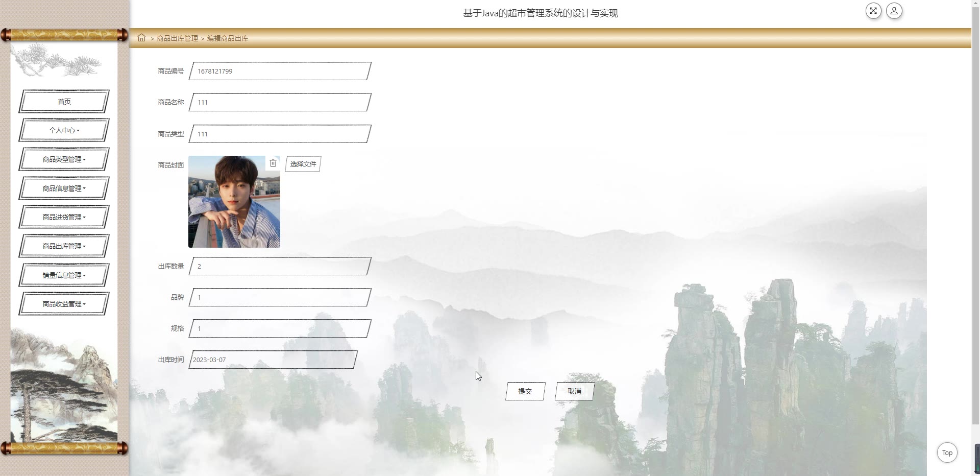Viewport: 980px width, 476px height.
Task: Open the 出库时间 date picker field
Action: [273, 360]
